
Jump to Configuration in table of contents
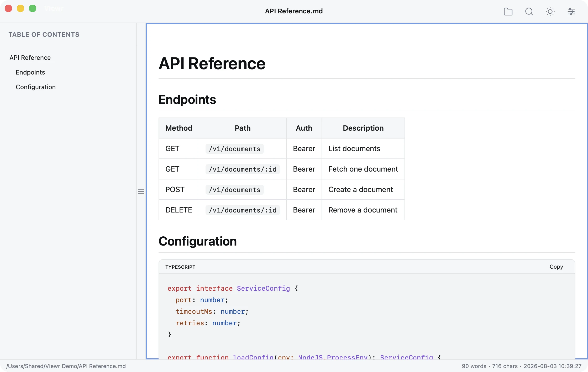(x=36, y=87)
